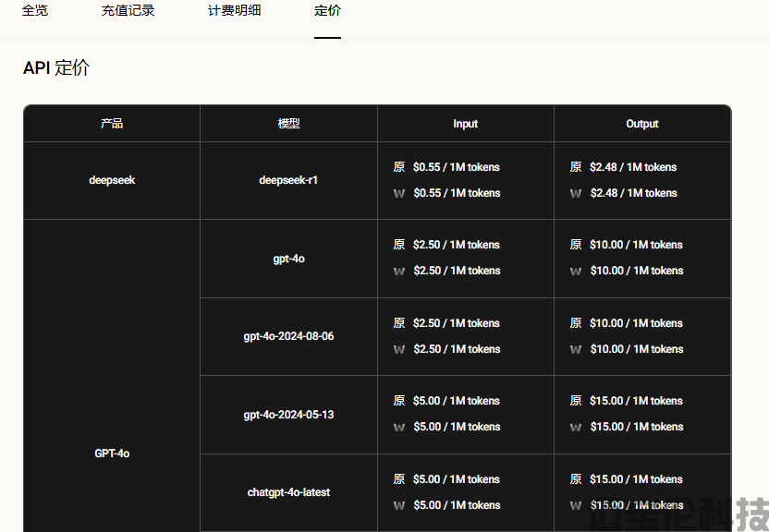Switch to the 全览 tab
The height and width of the screenshot is (532, 769).
[x=35, y=11]
